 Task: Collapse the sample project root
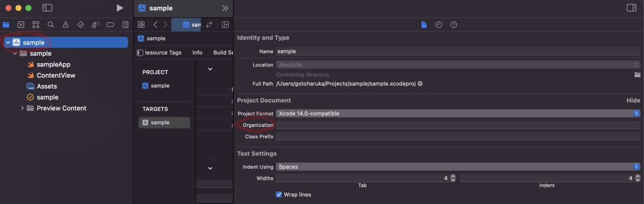(8, 42)
